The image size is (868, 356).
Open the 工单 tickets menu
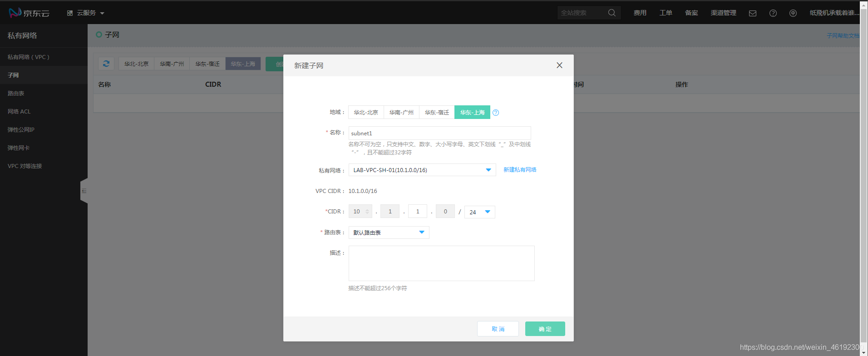point(666,13)
